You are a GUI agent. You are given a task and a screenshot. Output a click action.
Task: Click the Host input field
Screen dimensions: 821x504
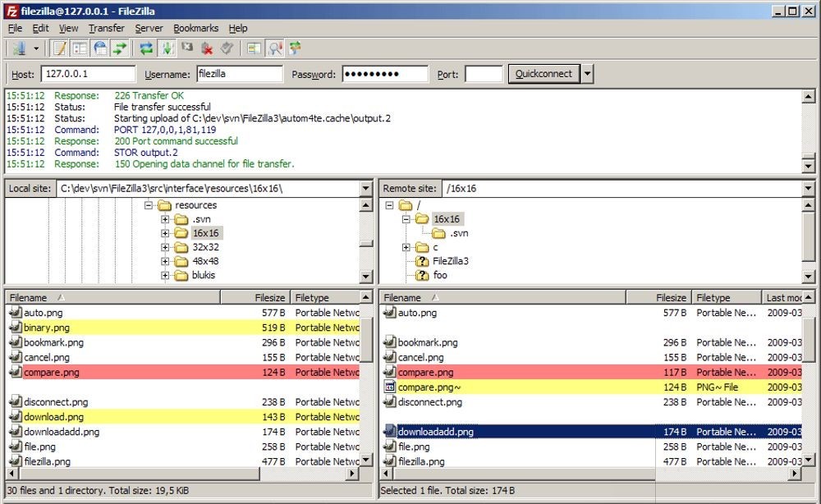88,74
